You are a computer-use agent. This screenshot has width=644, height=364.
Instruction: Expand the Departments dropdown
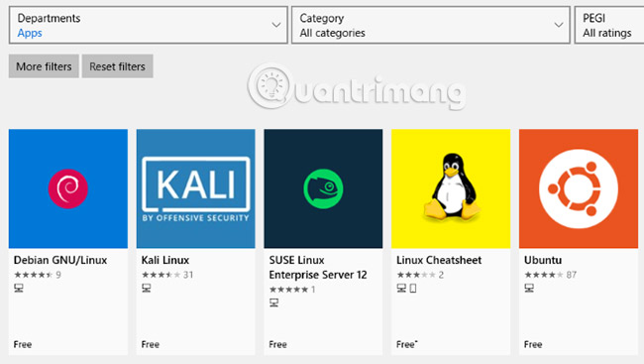tap(149, 25)
